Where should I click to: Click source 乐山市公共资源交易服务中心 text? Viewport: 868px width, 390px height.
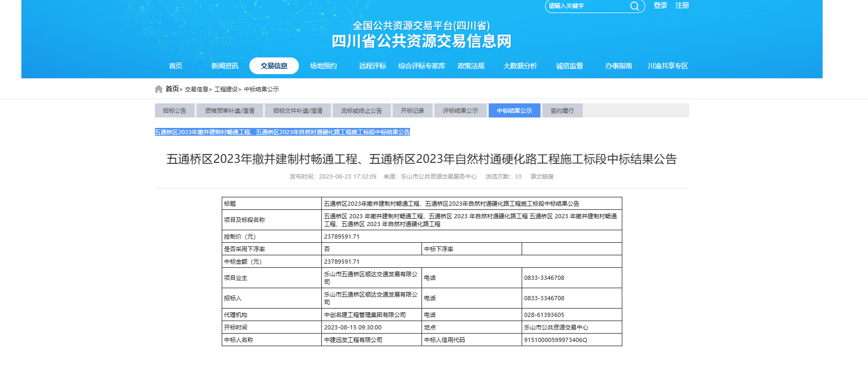click(x=439, y=176)
